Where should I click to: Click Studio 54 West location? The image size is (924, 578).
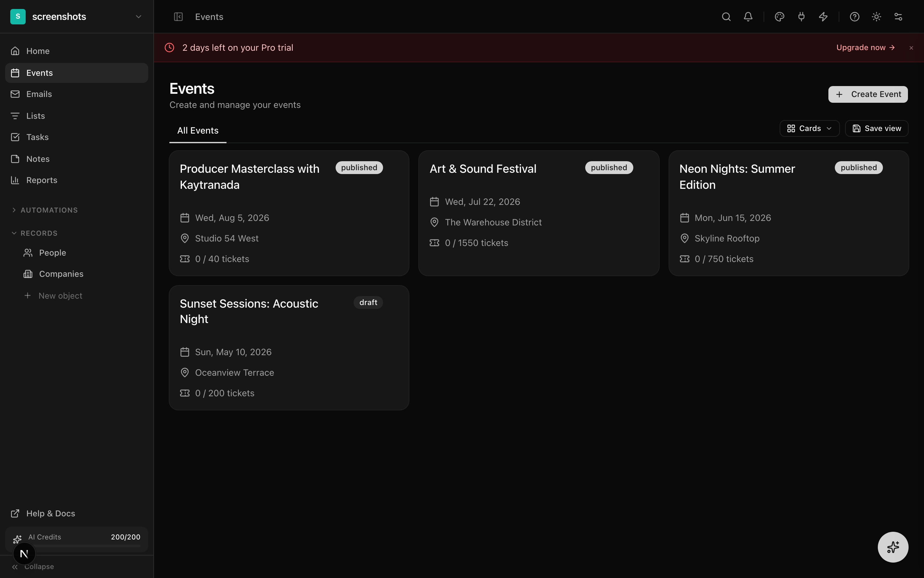pos(227,238)
